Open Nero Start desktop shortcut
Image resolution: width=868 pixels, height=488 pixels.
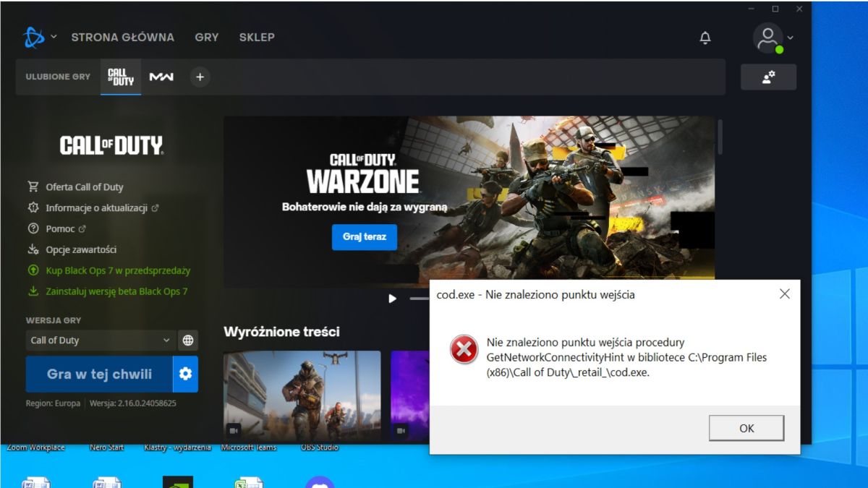pyautogui.click(x=106, y=448)
